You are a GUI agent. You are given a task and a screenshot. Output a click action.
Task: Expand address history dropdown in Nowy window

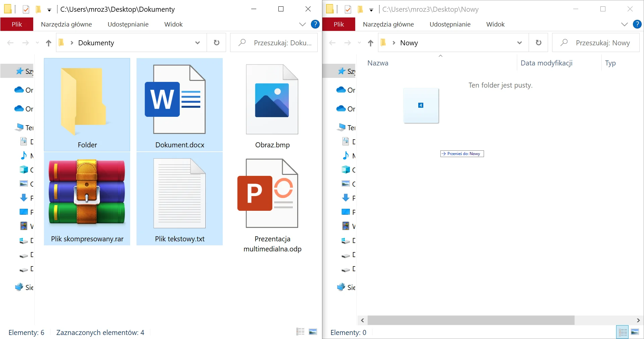point(520,43)
